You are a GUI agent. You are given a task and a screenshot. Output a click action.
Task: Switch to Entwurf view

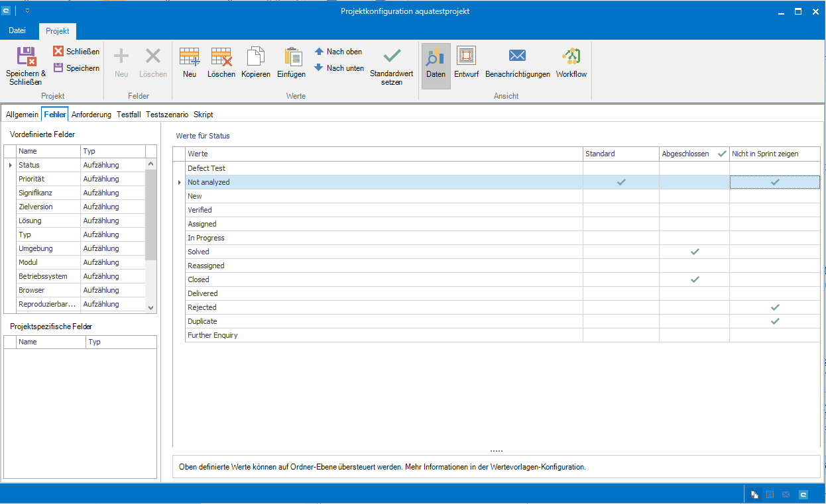tap(466, 58)
